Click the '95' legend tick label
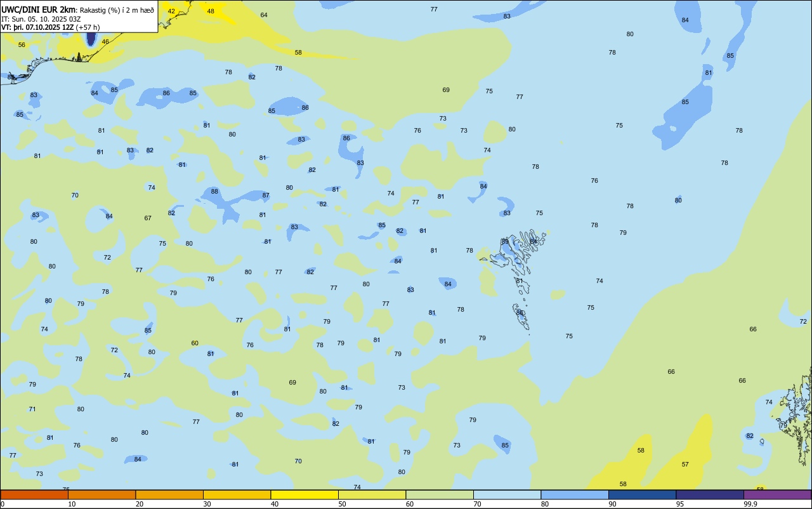 pos(680,504)
